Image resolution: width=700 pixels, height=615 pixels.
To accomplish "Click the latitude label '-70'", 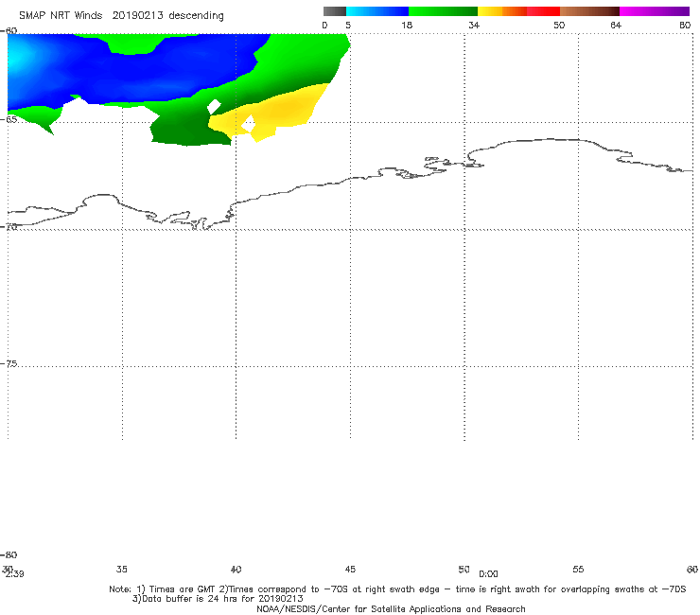I will pyautogui.click(x=9, y=226).
